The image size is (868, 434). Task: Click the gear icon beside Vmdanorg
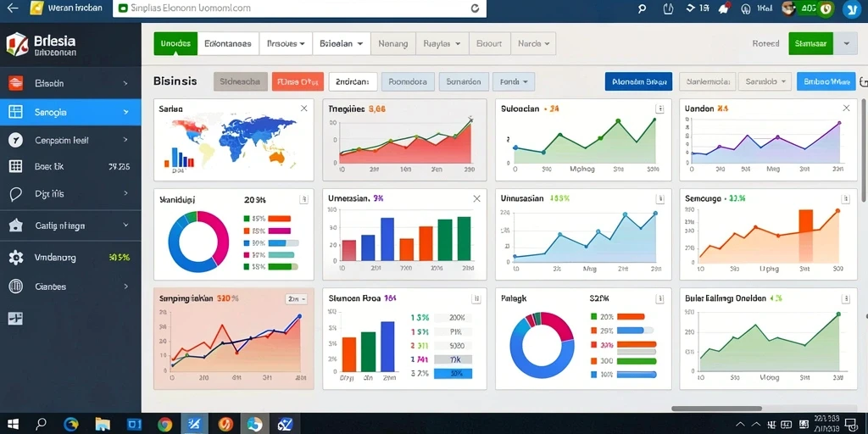click(16, 258)
